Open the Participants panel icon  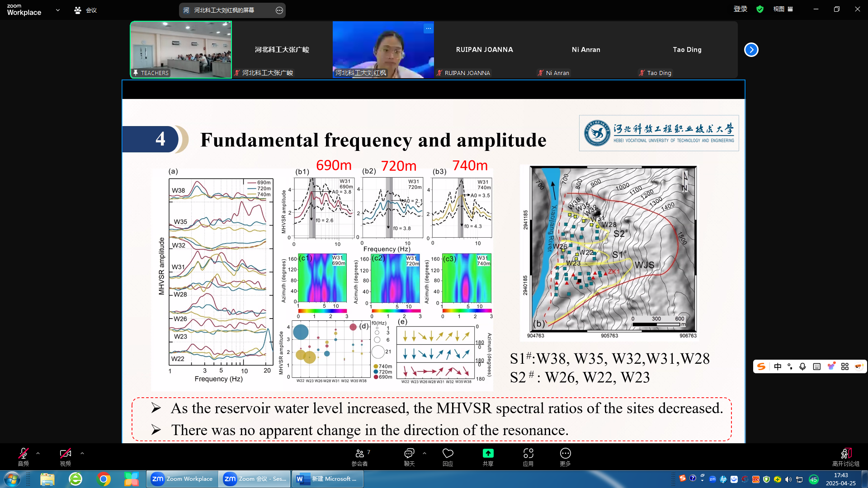click(360, 454)
